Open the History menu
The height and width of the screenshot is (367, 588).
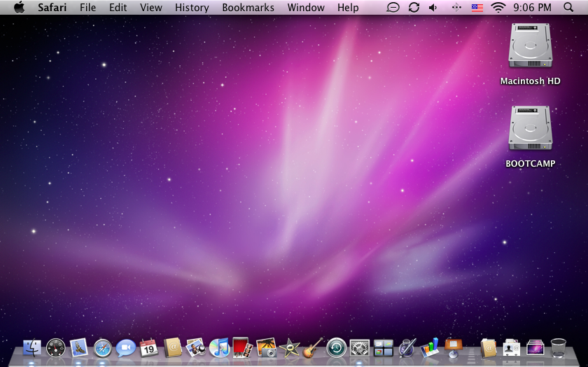click(192, 8)
